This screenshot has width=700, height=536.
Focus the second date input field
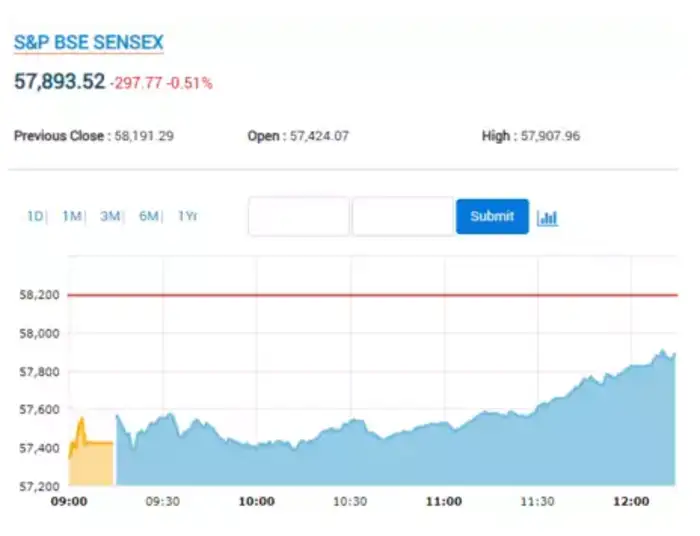click(403, 217)
